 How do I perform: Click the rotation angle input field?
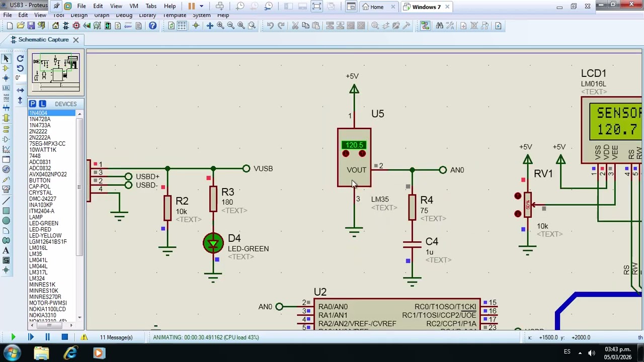pos(20,78)
